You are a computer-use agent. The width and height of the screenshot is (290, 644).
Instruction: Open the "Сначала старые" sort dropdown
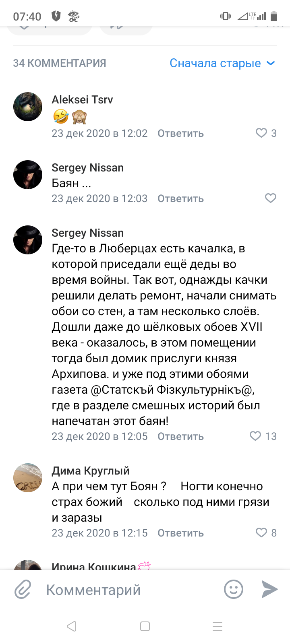[x=222, y=63]
